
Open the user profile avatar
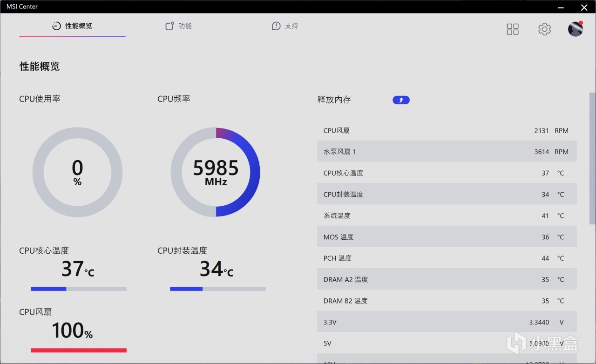coord(576,29)
